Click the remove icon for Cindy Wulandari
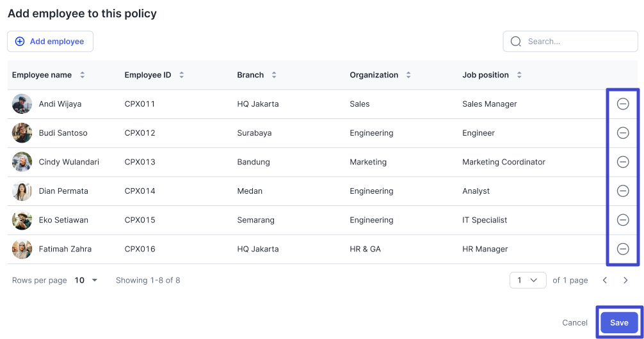 click(623, 162)
